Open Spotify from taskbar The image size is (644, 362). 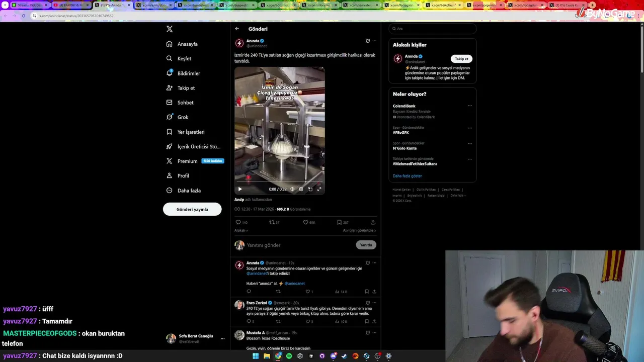pos(289,356)
